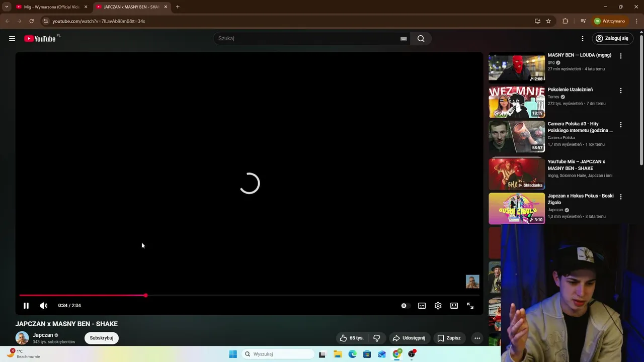The height and width of the screenshot is (362, 644).
Task: Open more actions menu below the video
Action: click(477, 338)
